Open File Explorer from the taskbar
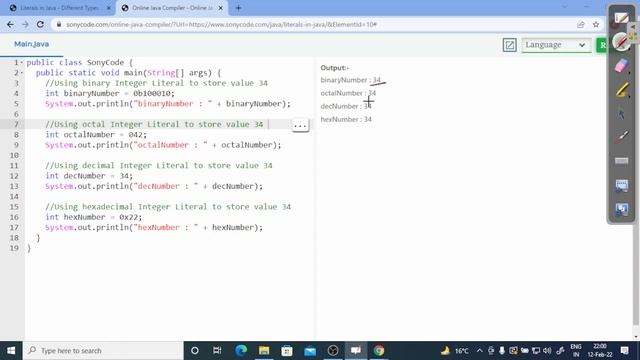The height and width of the screenshot is (360, 640). [x=264, y=351]
